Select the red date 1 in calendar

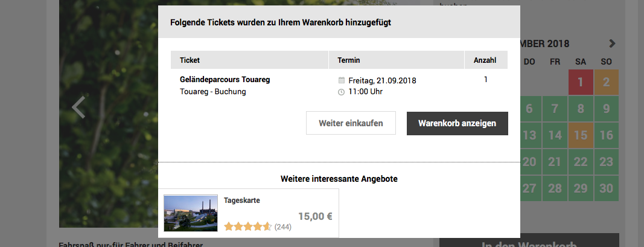581,83
